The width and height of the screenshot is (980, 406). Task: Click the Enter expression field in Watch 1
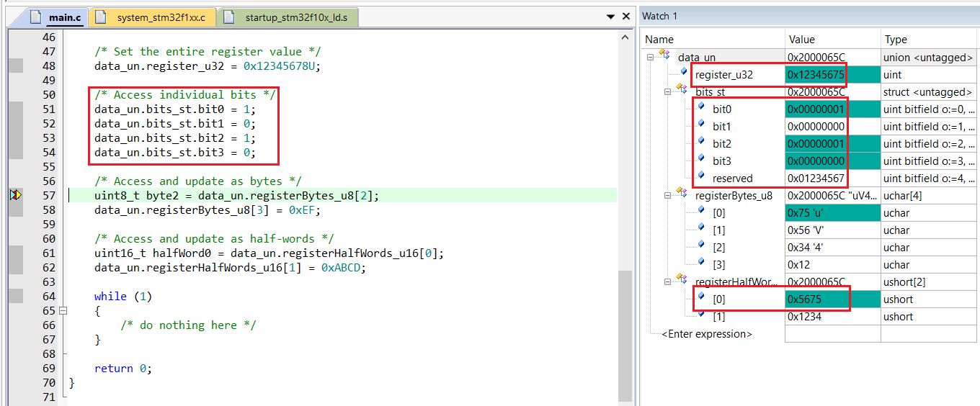pos(707,334)
